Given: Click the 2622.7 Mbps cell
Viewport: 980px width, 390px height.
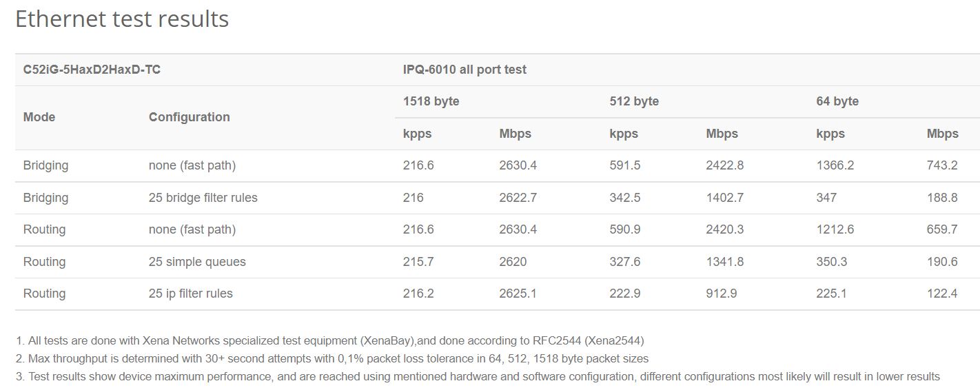Looking at the screenshot, I should [x=518, y=198].
